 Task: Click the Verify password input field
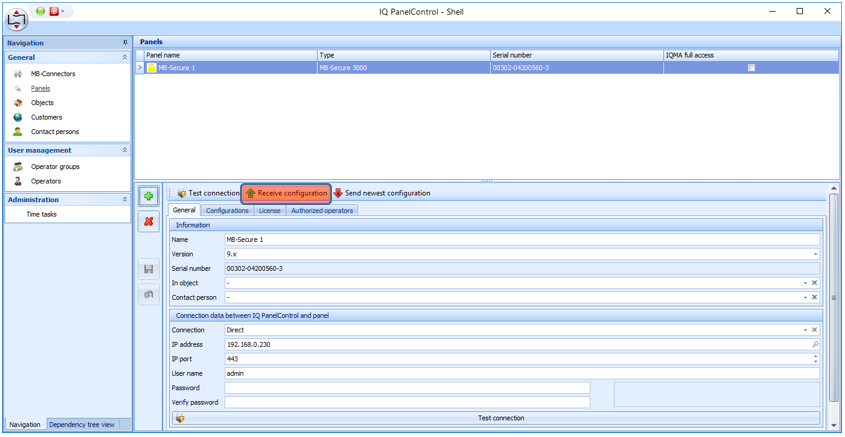pyautogui.click(x=407, y=403)
